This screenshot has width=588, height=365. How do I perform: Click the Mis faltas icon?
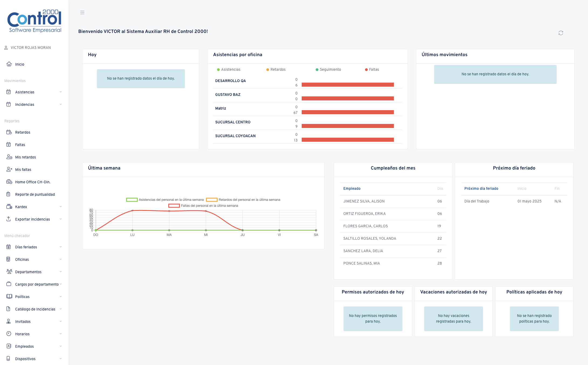click(9, 169)
